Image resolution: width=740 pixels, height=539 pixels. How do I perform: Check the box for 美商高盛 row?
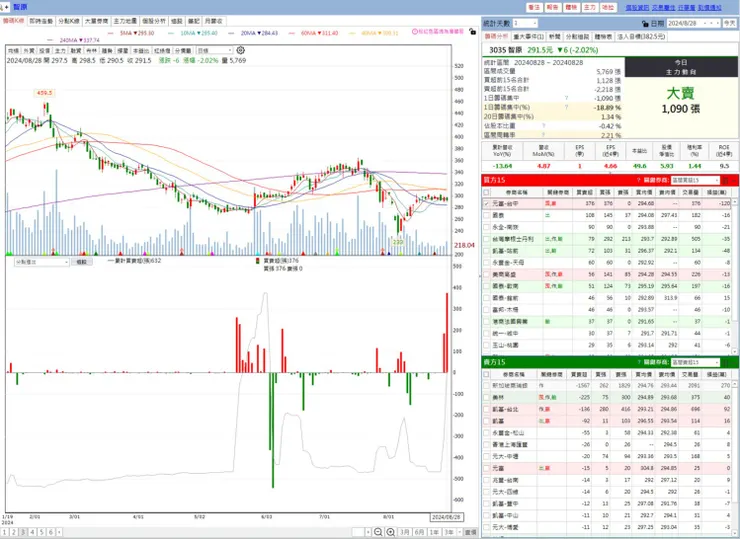[x=487, y=274]
